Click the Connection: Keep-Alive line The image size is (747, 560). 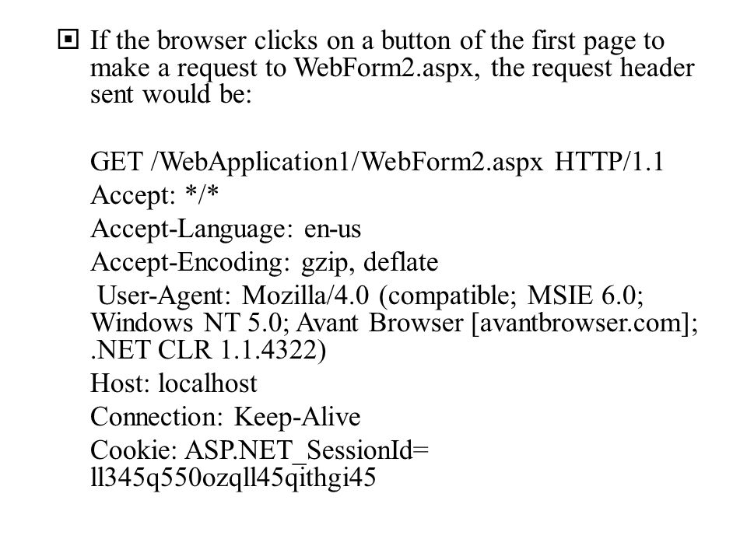click(x=225, y=417)
